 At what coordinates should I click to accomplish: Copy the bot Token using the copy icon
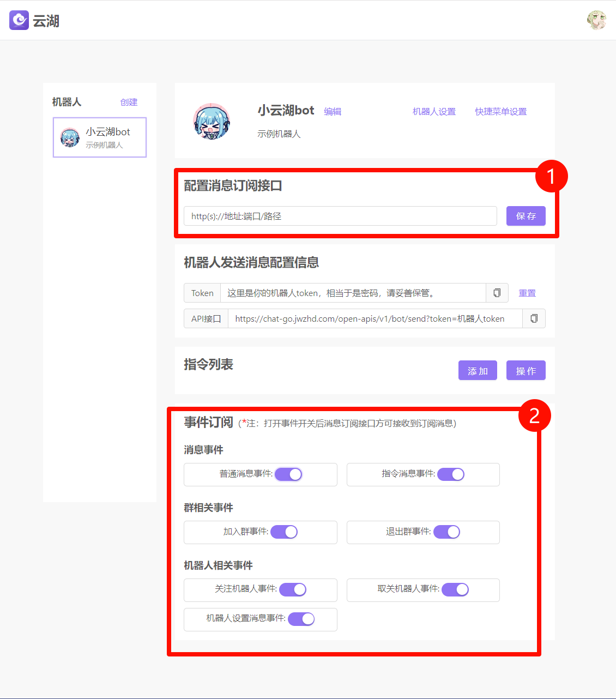(496, 293)
